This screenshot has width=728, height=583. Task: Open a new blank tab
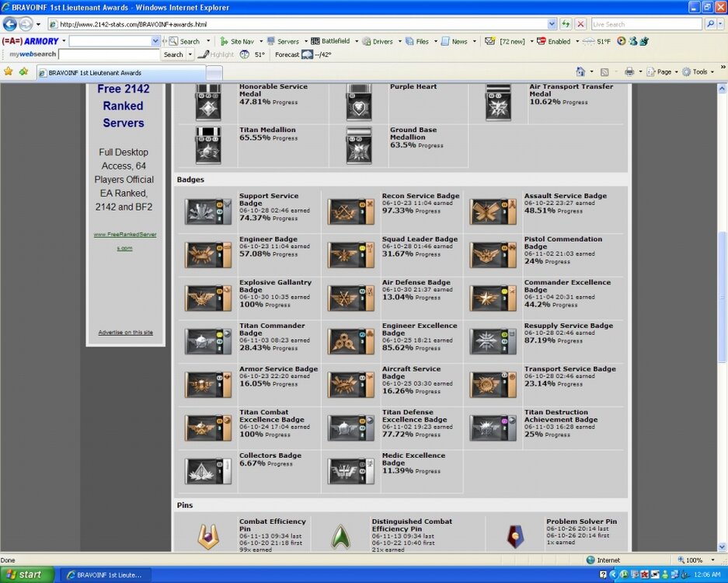(214, 73)
